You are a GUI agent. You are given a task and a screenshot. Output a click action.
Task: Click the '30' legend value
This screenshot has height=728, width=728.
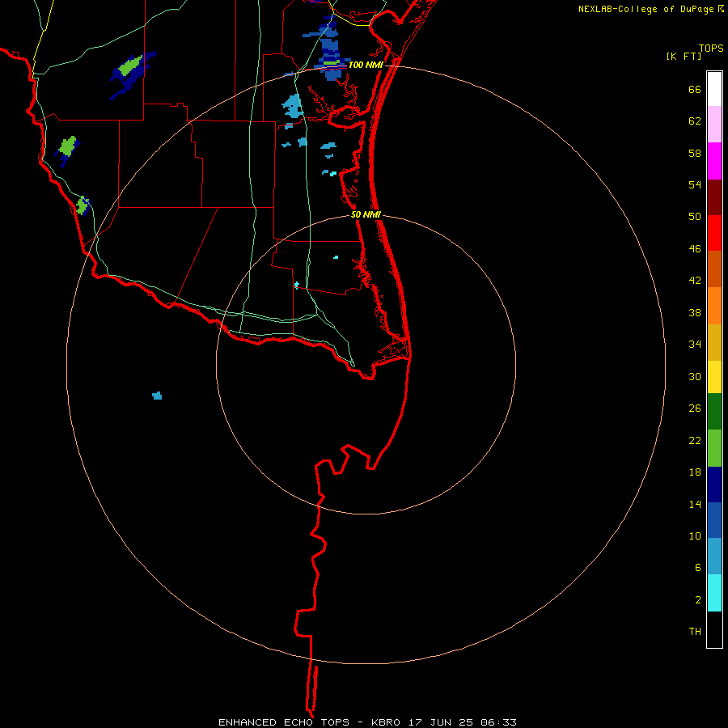695,376
